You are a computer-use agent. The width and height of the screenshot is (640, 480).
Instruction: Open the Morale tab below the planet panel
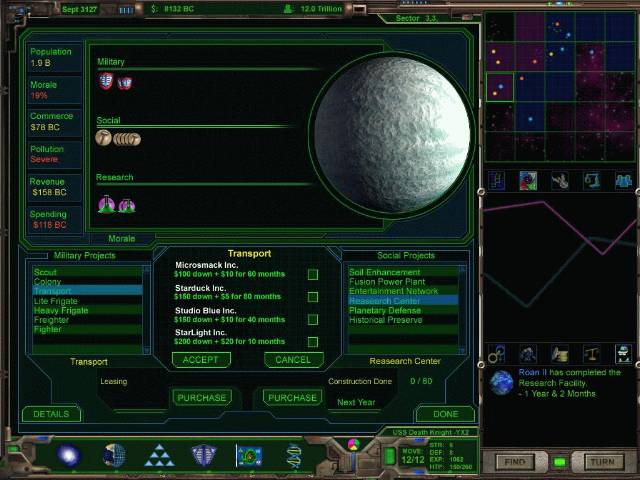[122, 239]
